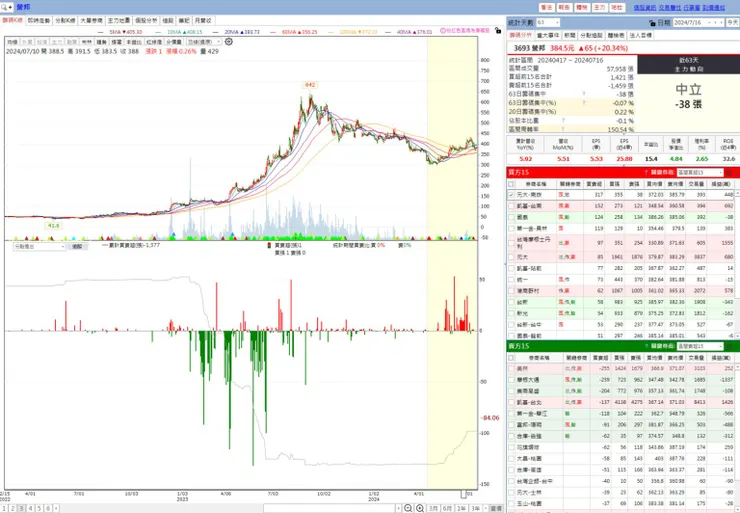
Task: Zoom in the chart with plus magnifier
Action: click(x=420, y=508)
